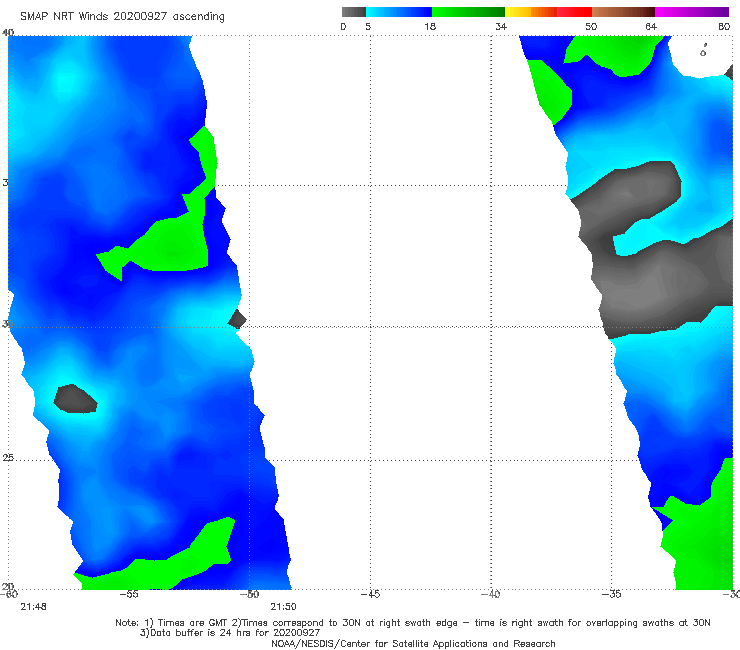Click the gray 0–5 segment of the color bar
The height and width of the screenshot is (650, 740).
click(353, 12)
